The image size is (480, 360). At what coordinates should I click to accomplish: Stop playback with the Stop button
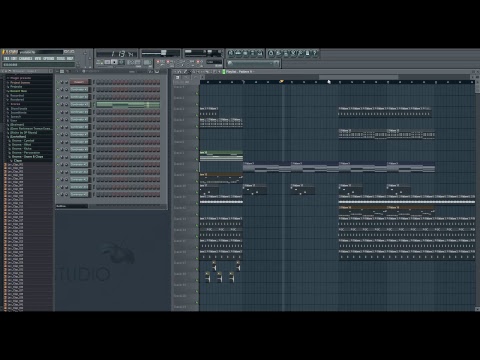click(x=114, y=62)
